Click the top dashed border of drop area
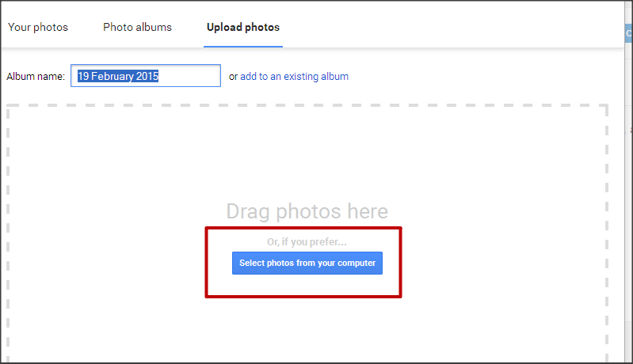 point(307,105)
